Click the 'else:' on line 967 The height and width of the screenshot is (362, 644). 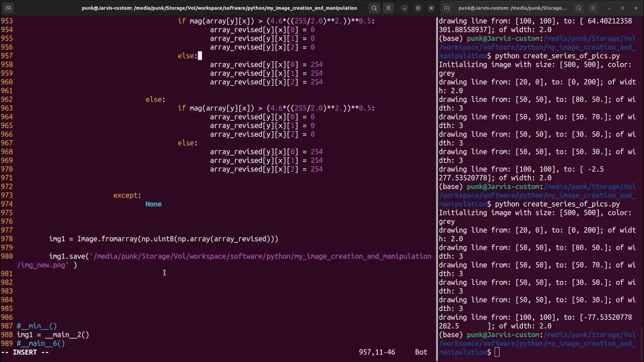pyautogui.click(x=188, y=143)
